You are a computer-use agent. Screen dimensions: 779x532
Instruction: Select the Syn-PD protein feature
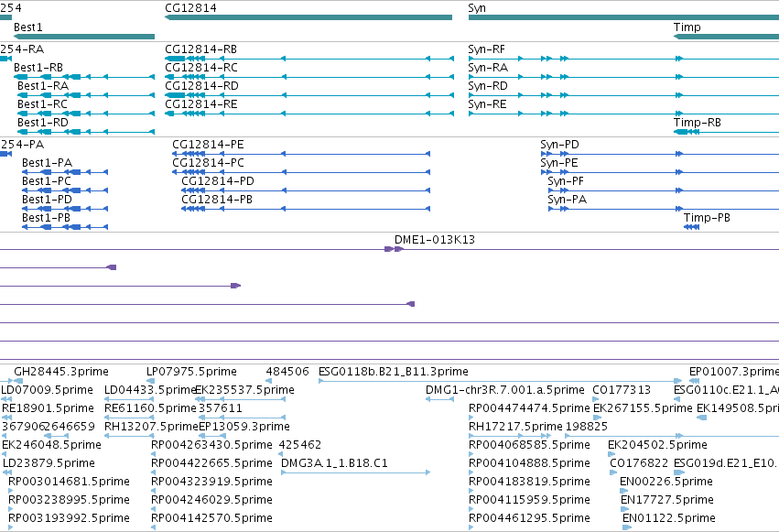click(x=660, y=154)
